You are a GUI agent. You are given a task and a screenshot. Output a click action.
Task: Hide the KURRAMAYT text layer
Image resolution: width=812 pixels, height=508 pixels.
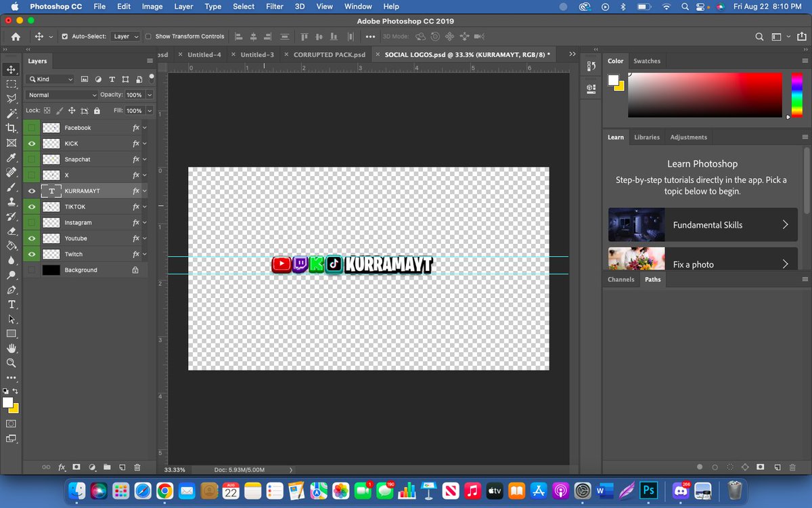pos(31,191)
